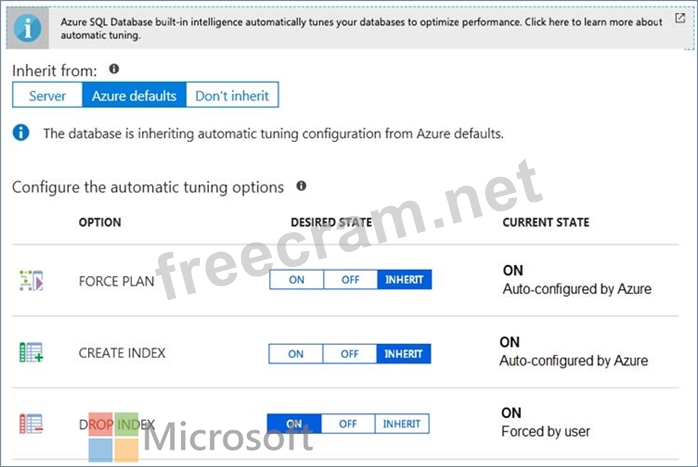
Task: Click info icon beside inheriting configuration message
Action: (x=21, y=132)
